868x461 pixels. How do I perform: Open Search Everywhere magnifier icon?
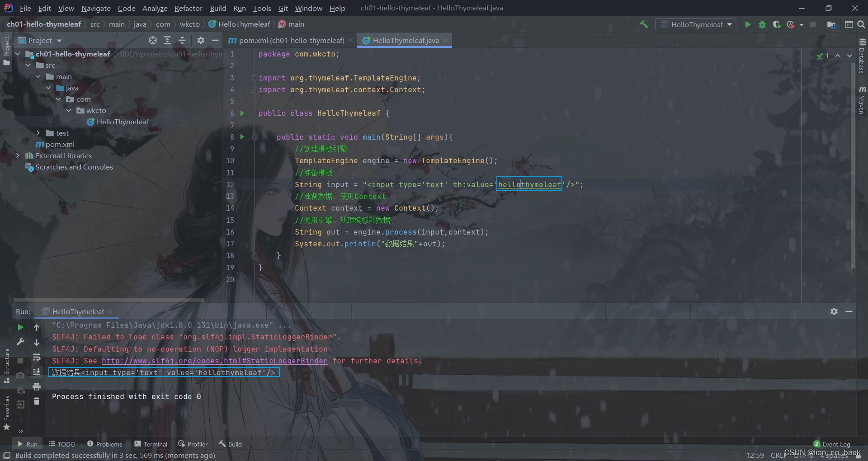click(x=861, y=24)
